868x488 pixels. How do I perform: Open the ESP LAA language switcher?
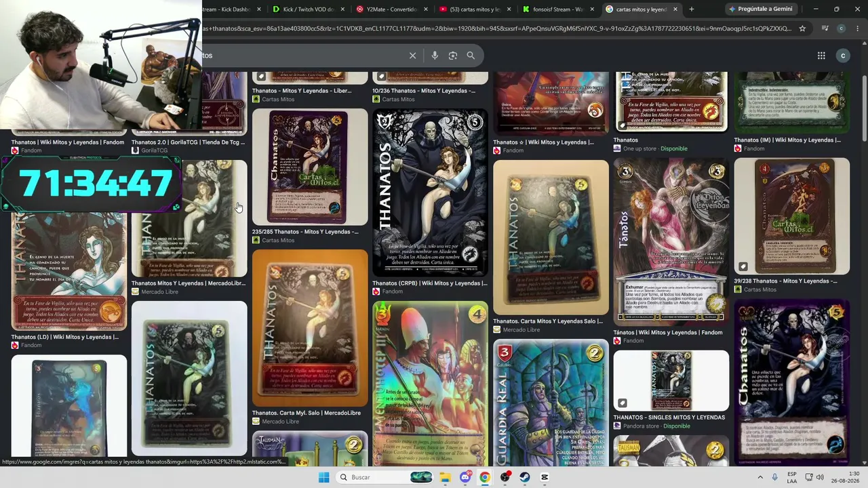pyautogui.click(x=792, y=477)
